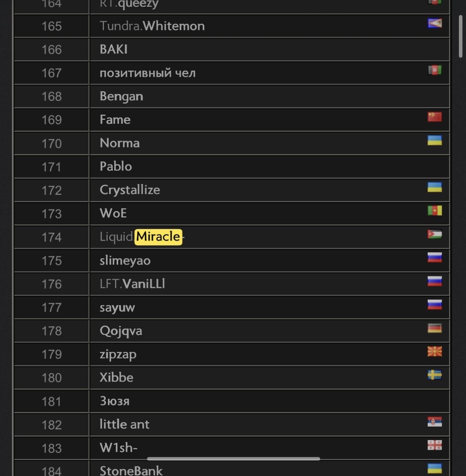This screenshot has height=476, width=466.
Task: Open player Tundra.Whitemon's entry
Action: point(152,26)
